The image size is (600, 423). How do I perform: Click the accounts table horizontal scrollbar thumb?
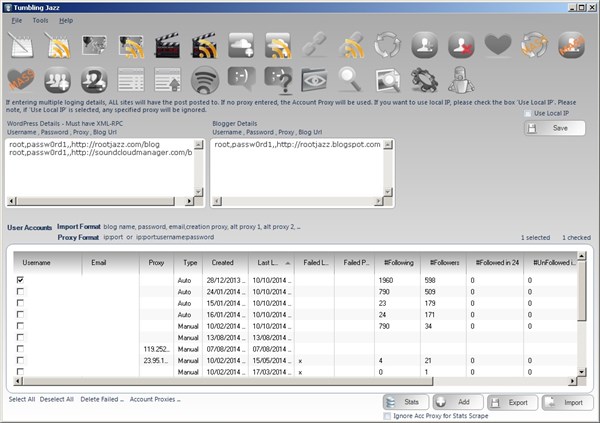point(228,381)
